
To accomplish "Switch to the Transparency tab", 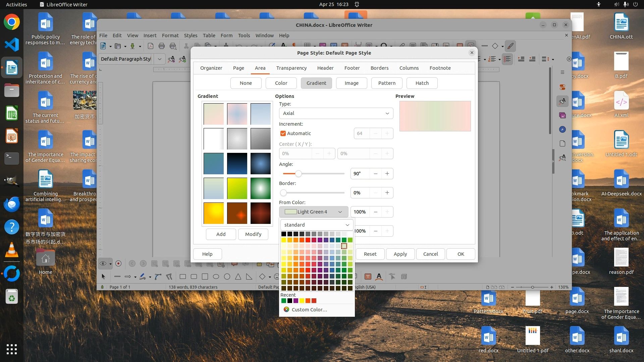I will 291,68.
